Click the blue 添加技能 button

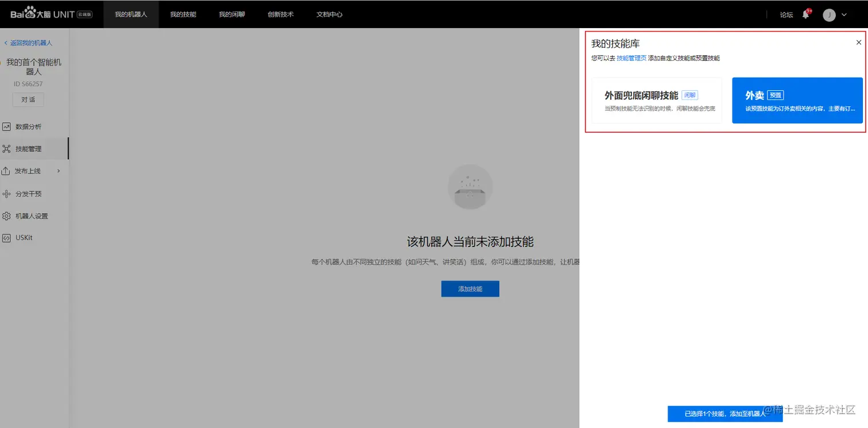pyautogui.click(x=470, y=289)
